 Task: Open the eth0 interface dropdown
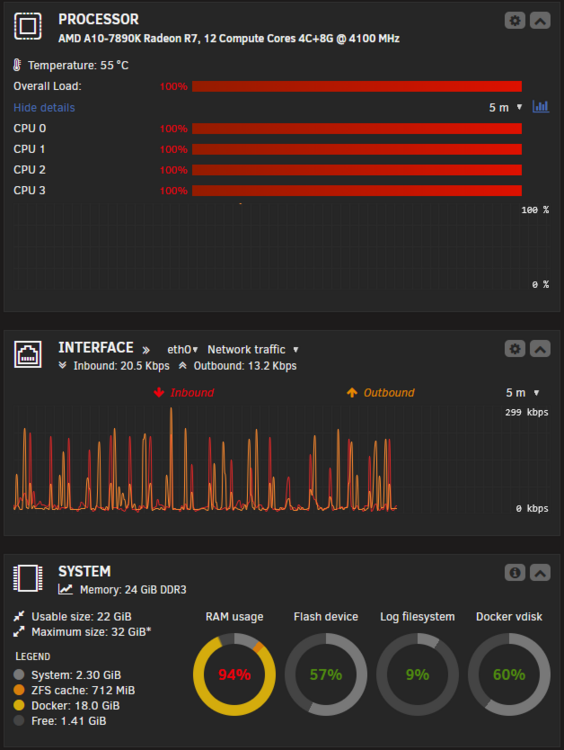coord(182,350)
